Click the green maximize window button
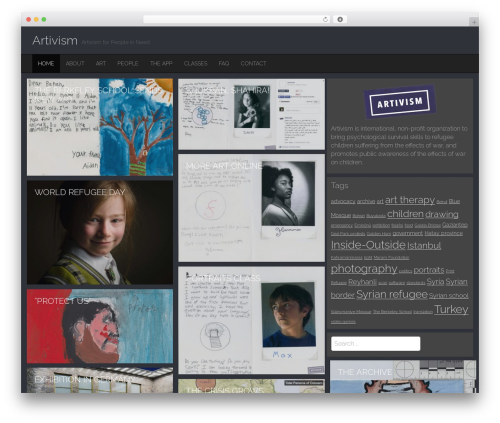Viewport: 500px width, 423px height. [44, 20]
